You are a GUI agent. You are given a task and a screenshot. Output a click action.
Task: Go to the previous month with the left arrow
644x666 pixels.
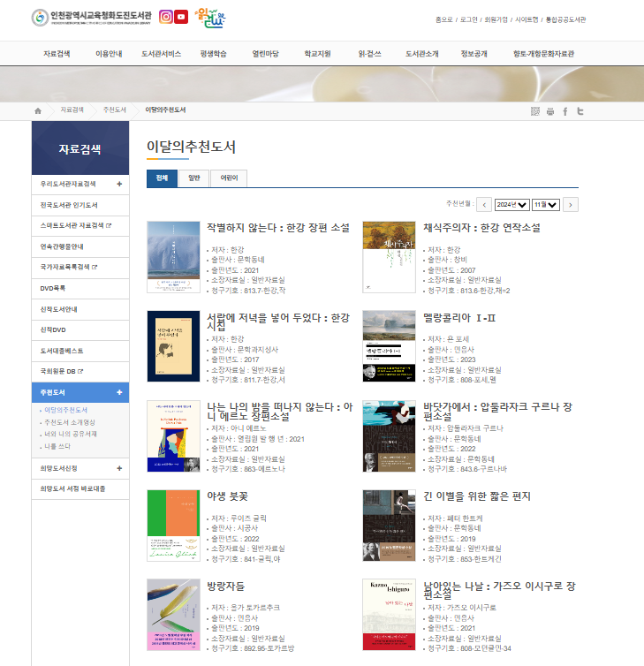(483, 205)
